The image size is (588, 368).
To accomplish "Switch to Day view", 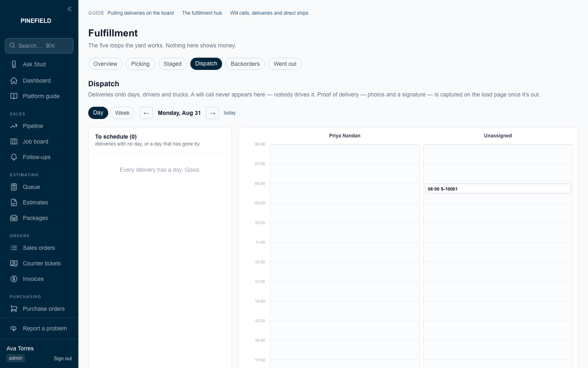I will click(x=98, y=113).
